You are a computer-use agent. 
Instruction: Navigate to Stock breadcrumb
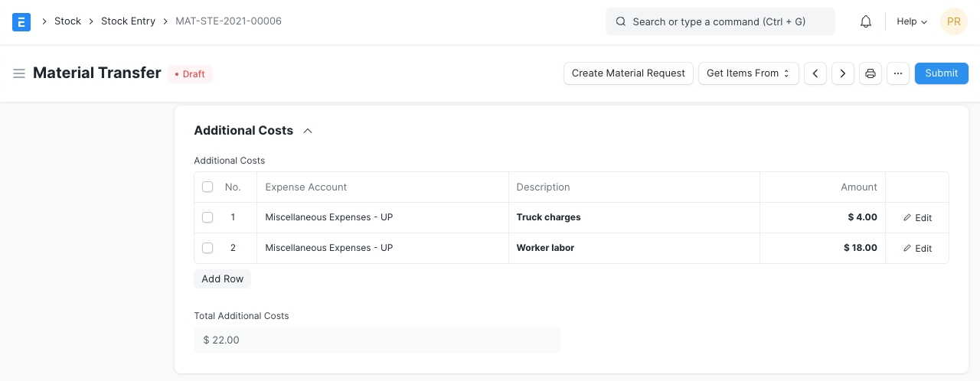point(67,21)
